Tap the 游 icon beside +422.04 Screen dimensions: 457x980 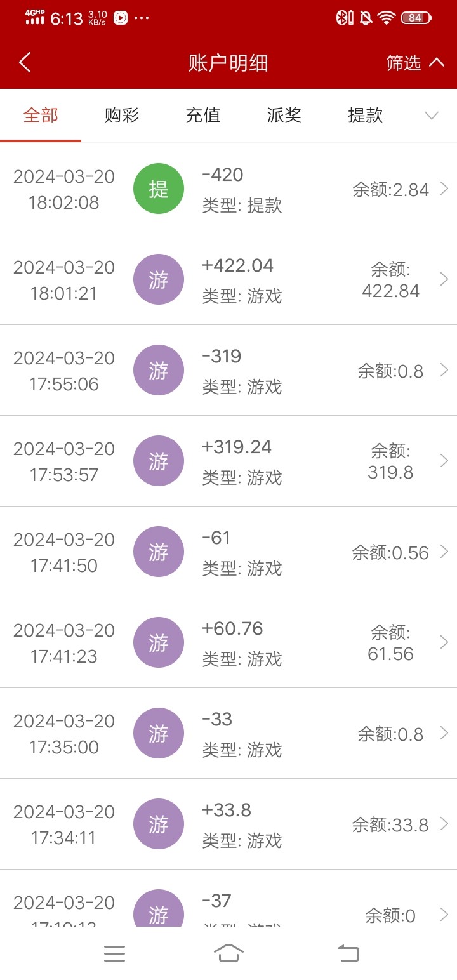tap(159, 279)
